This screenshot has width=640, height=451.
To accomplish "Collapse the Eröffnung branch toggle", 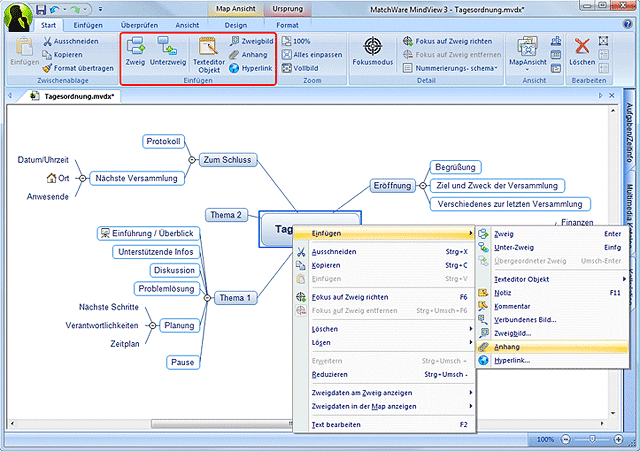I will click(423, 186).
